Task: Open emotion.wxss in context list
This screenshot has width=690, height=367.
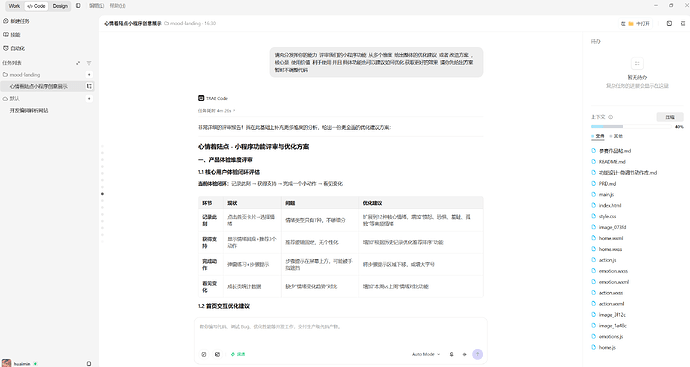Action: pyautogui.click(x=613, y=271)
